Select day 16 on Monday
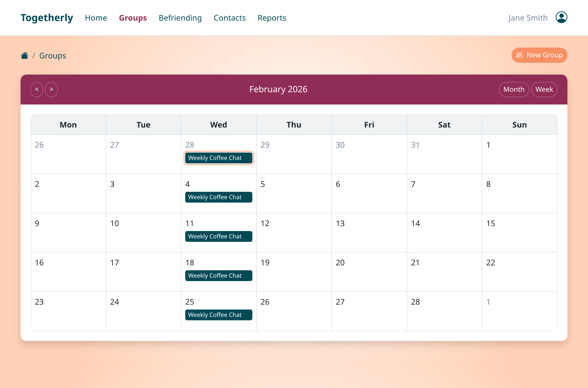This screenshot has width=588, height=388. pos(68,272)
